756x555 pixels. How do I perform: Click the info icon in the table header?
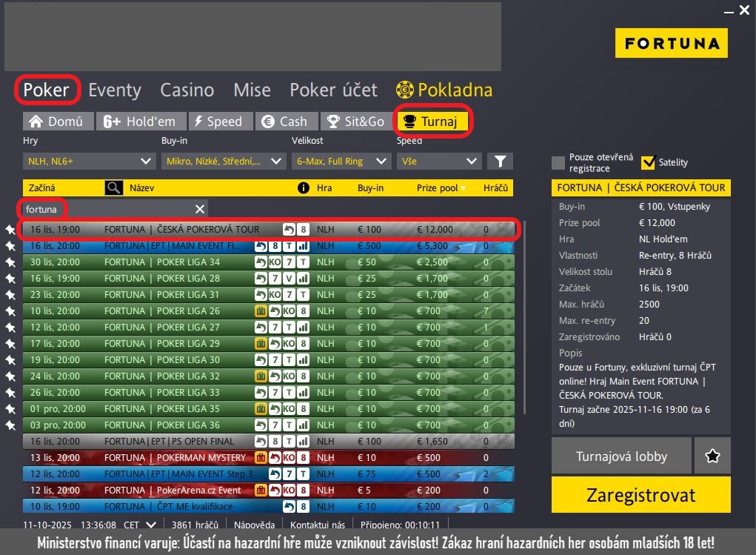pos(303,188)
